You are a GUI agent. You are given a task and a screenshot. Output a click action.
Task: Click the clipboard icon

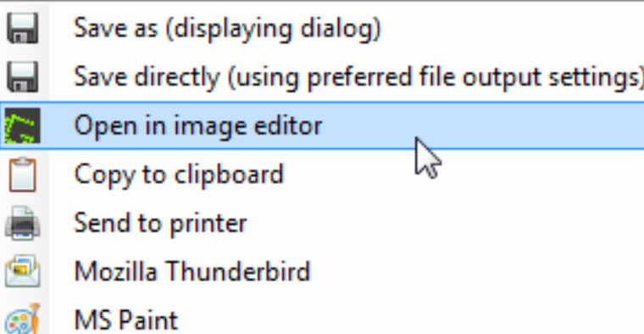[x=23, y=174]
